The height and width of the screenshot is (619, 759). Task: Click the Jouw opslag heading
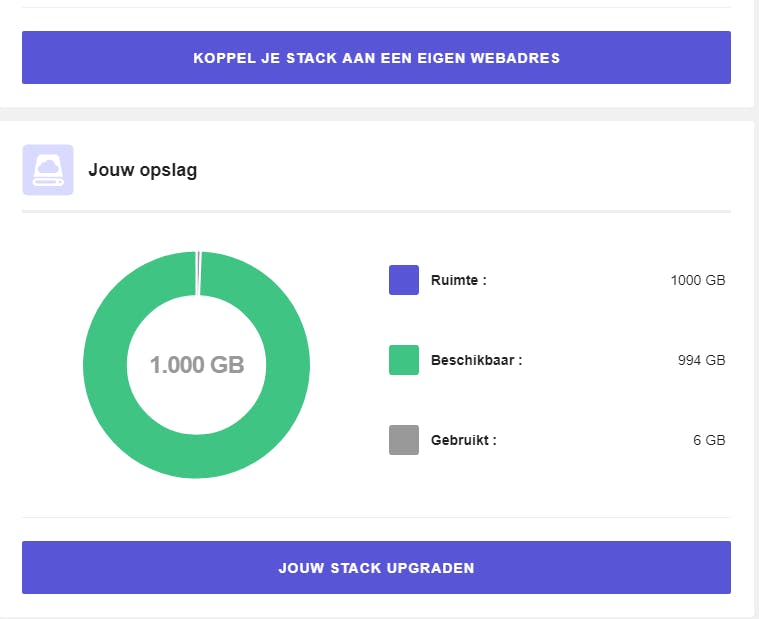pos(142,170)
